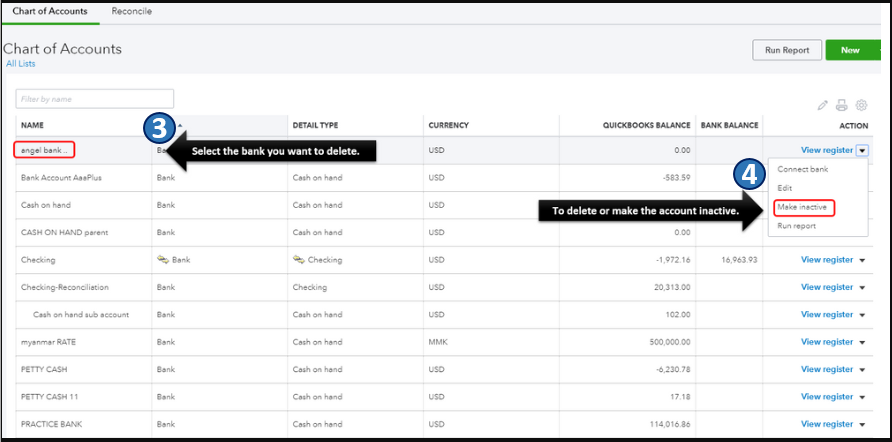Open the All Lists link
The image size is (892, 442).
coord(19,64)
